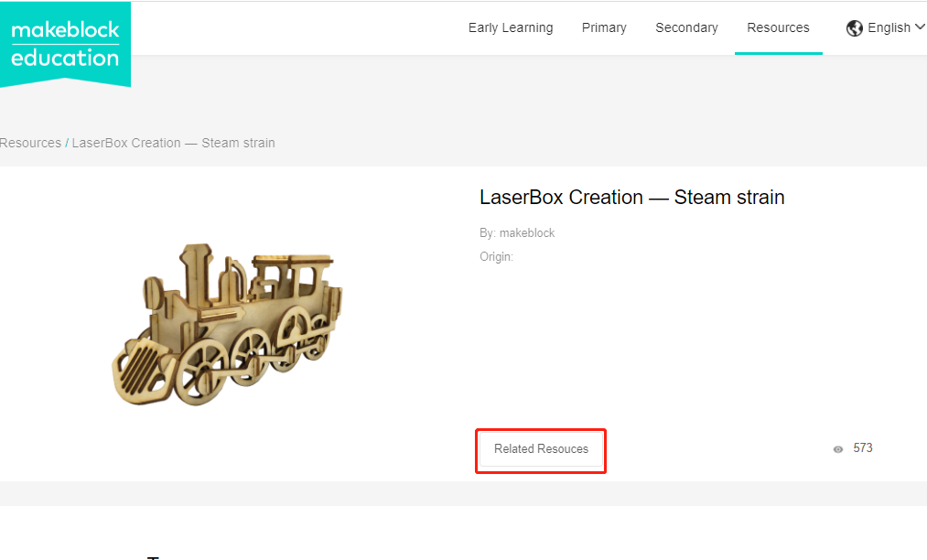Click the LaserBox Creation breadcrumb text
The width and height of the screenshot is (927, 560).
click(x=173, y=143)
